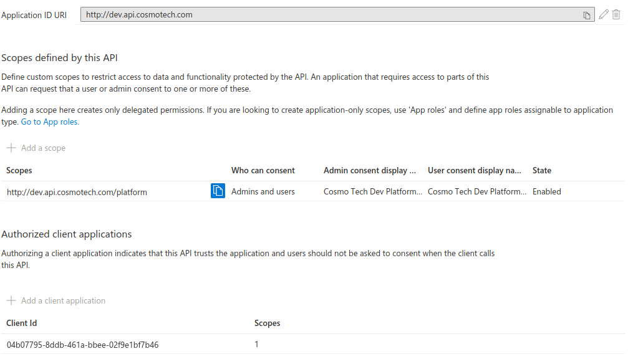Open the platform scope for editing

pyautogui.click(x=76, y=191)
